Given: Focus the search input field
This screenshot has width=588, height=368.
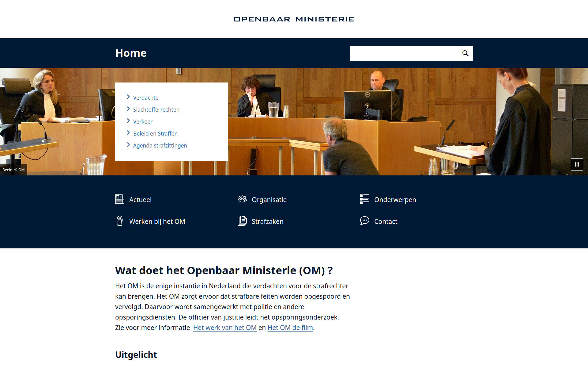Looking at the screenshot, I should [404, 53].
